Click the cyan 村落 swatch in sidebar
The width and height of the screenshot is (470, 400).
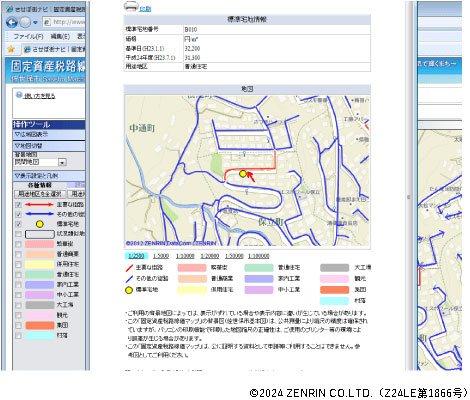pyautogui.click(x=40, y=336)
